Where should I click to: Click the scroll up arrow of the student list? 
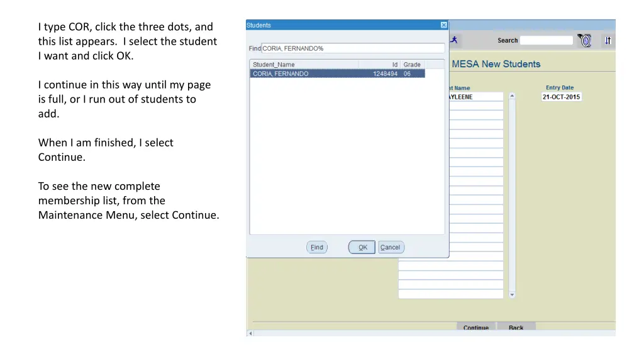click(512, 96)
